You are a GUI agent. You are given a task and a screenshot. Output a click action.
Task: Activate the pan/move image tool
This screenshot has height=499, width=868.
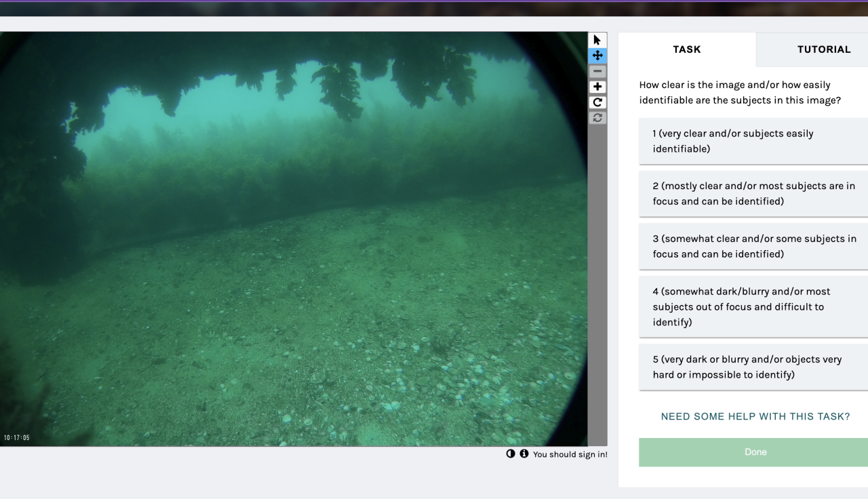(597, 56)
